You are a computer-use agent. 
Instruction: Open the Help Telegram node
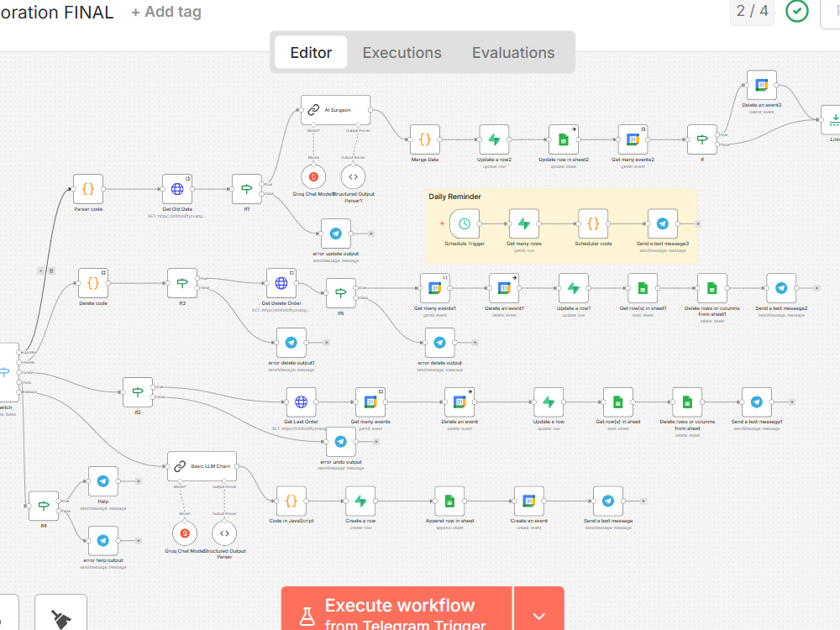[102, 481]
